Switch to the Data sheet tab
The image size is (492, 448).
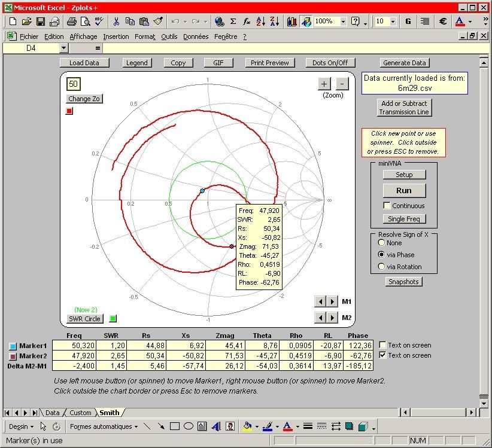pyautogui.click(x=53, y=413)
